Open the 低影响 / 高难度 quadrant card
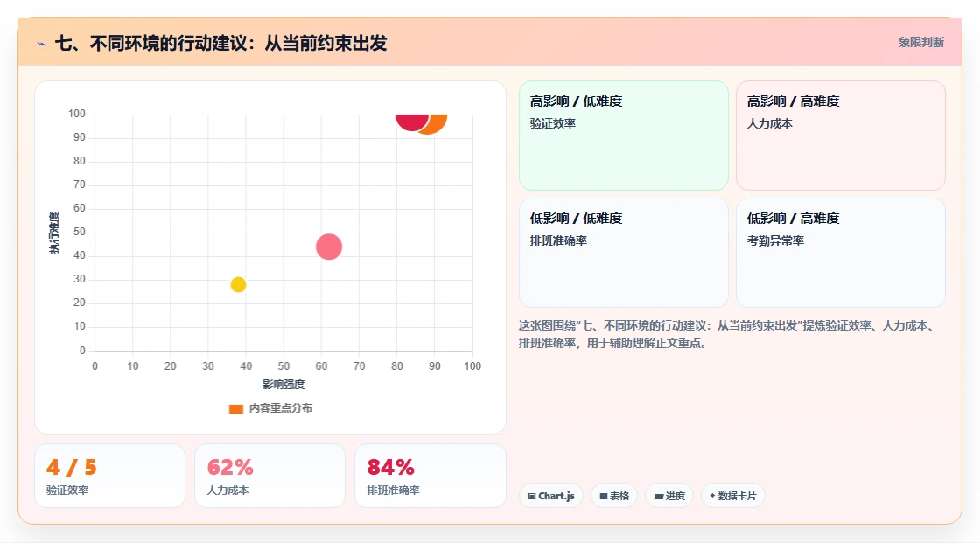The width and height of the screenshot is (980, 543). click(x=841, y=253)
